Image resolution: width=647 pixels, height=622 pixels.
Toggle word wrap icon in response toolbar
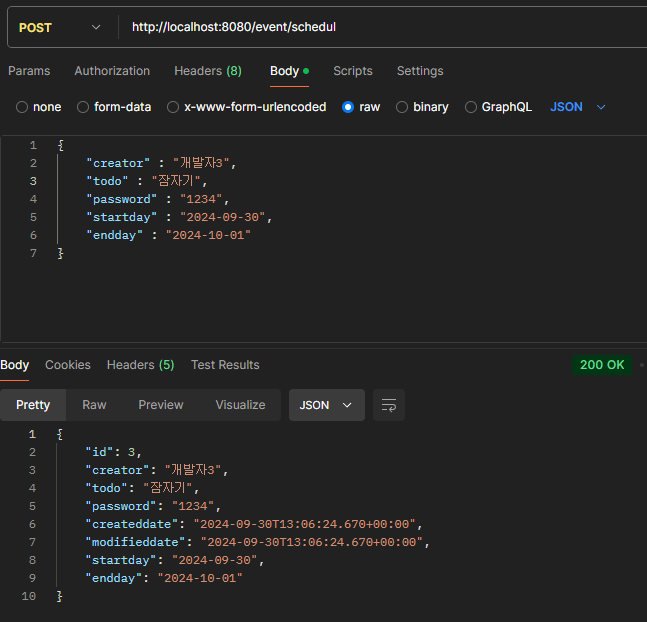(389, 405)
